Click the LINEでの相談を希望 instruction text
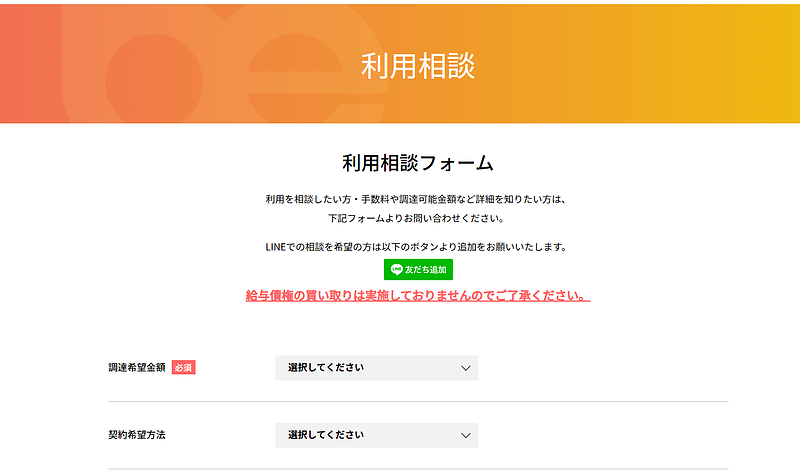 [x=418, y=246]
